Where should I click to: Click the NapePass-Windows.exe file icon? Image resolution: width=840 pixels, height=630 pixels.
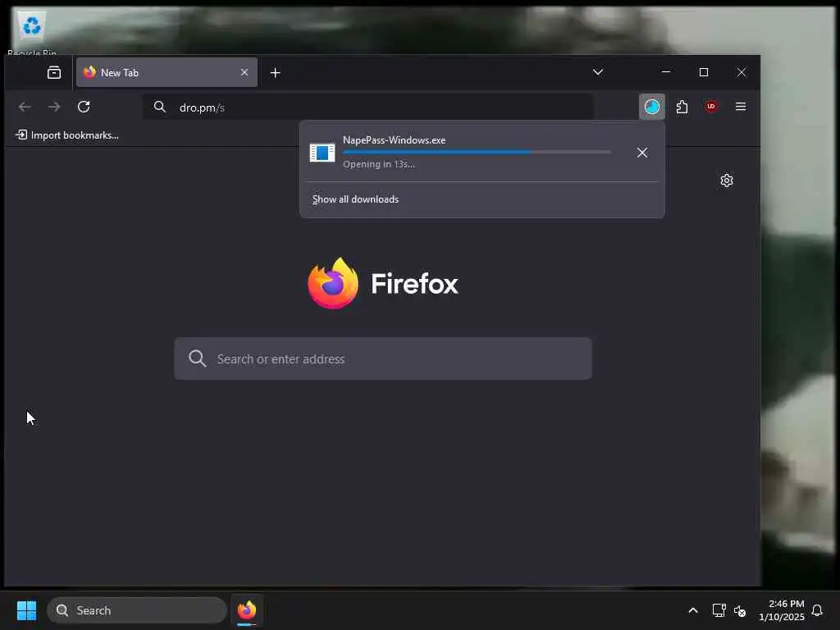[322, 153]
